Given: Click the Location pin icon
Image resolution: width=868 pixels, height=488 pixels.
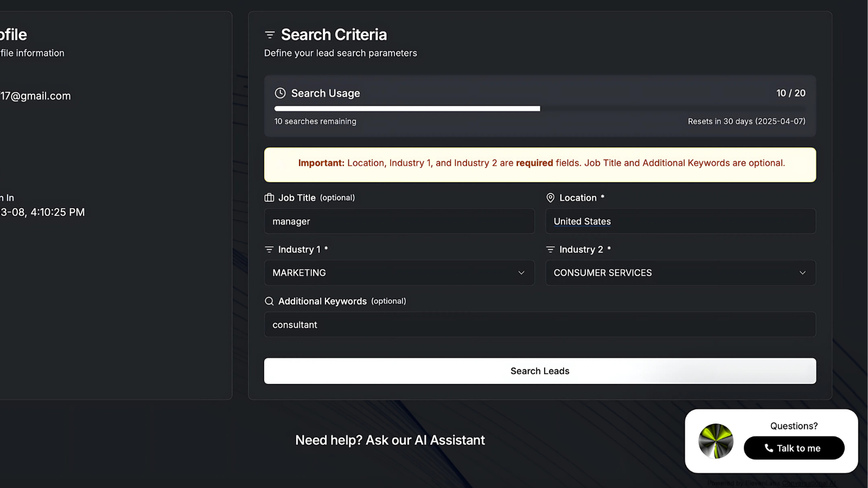Looking at the screenshot, I should [x=550, y=198].
